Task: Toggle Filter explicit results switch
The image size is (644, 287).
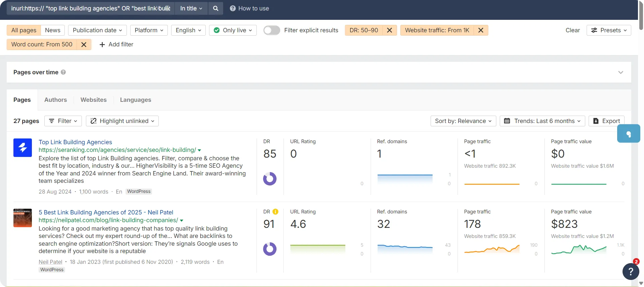Action: pyautogui.click(x=271, y=30)
